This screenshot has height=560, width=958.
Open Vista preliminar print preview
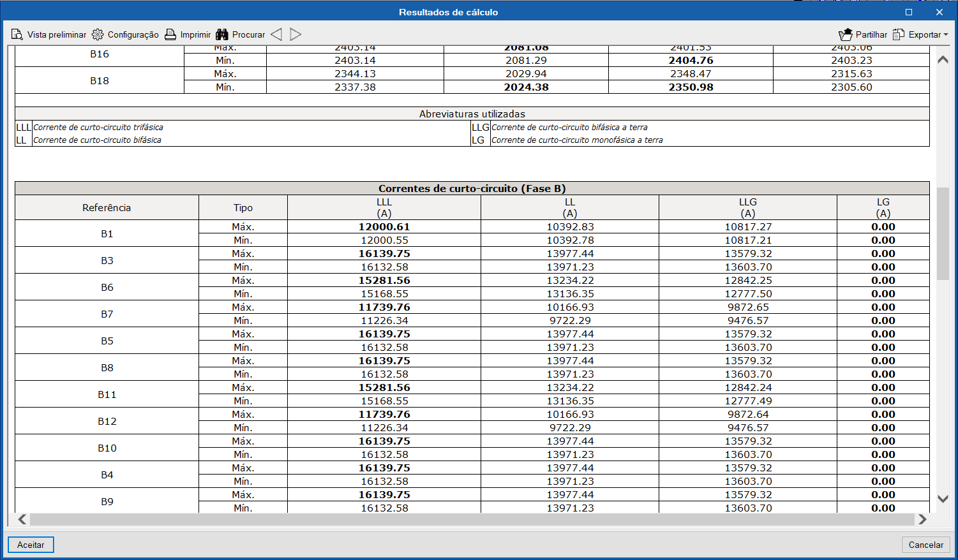[x=49, y=34]
